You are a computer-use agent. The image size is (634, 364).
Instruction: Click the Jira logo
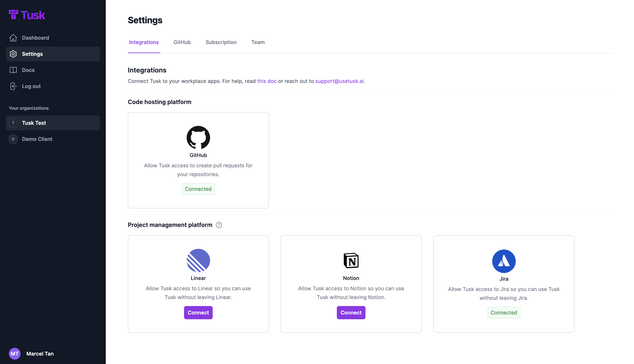click(504, 261)
